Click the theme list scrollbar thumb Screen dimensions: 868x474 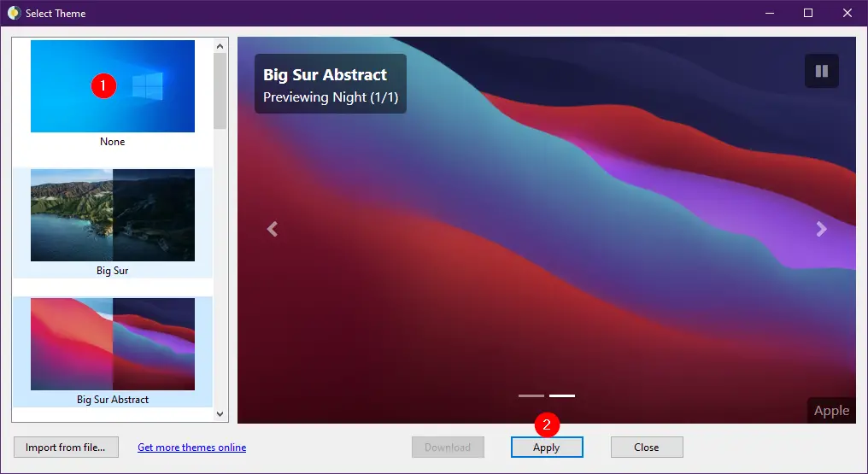click(x=220, y=91)
